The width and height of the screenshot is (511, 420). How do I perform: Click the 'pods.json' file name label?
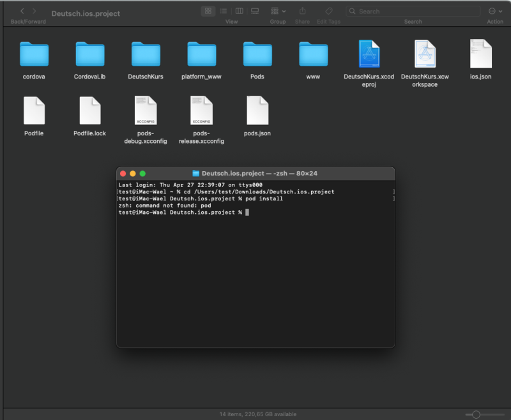point(257,133)
